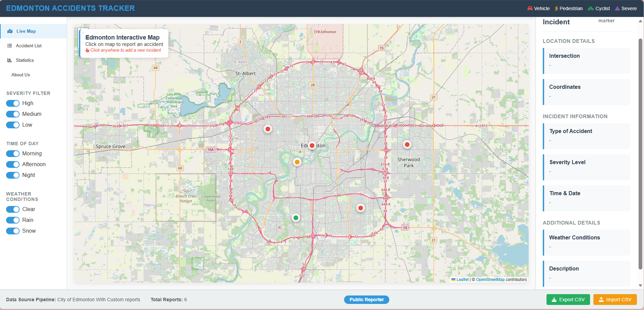Click the Pedestrian legend icon
Image resolution: width=644 pixels, height=310 pixels.
pos(556,8)
